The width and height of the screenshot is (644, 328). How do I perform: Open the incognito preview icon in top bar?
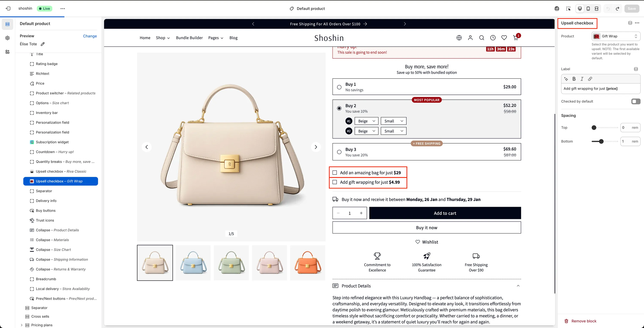(557, 9)
